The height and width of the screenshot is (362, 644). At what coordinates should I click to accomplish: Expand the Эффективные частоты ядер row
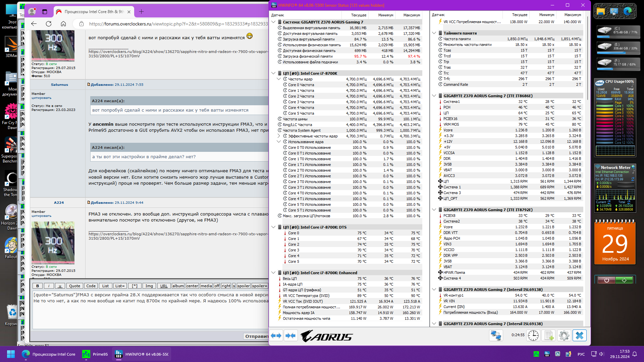[279, 136]
